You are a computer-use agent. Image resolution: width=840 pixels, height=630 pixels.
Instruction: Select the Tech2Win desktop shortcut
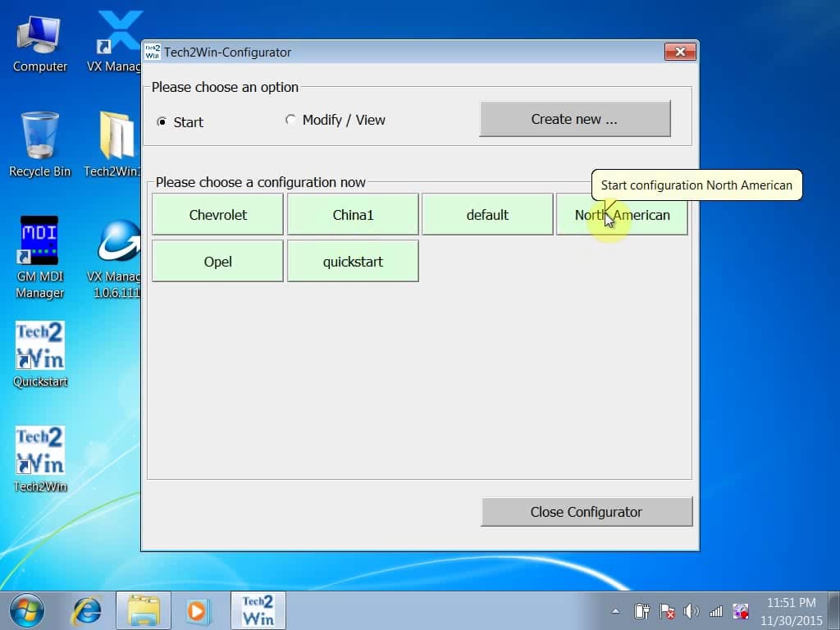click(x=40, y=459)
